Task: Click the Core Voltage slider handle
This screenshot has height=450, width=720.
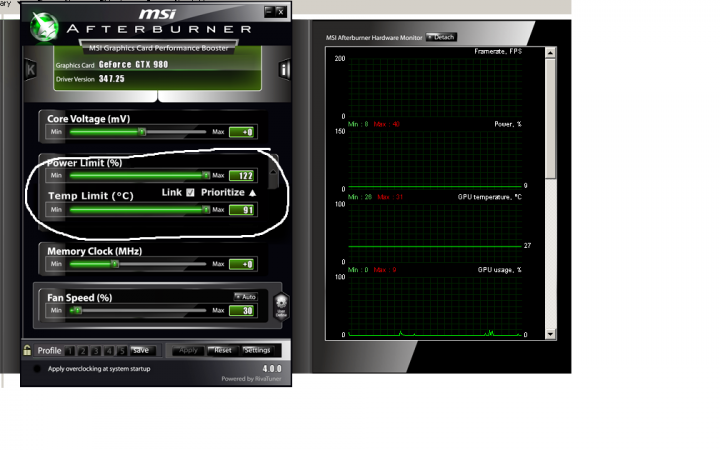Action: coord(142,132)
